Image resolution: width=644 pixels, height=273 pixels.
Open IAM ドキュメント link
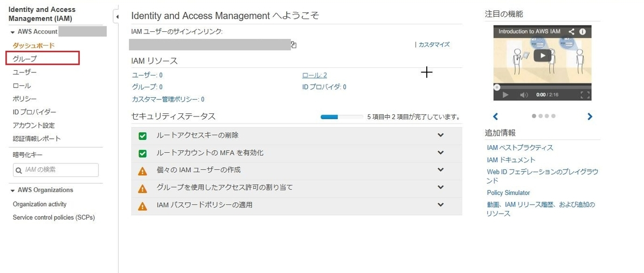[x=511, y=160]
